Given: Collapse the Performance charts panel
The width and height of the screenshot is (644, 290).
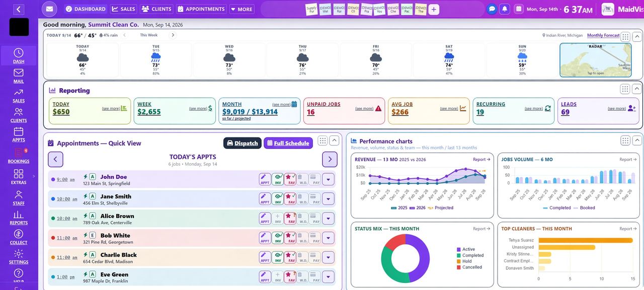Looking at the screenshot, I should (637, 140).
